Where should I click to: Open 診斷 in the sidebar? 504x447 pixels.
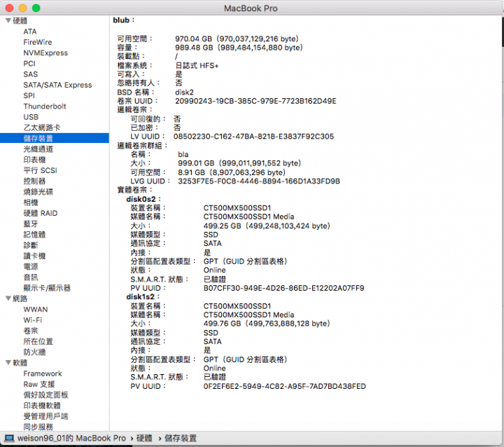(31, 245)
